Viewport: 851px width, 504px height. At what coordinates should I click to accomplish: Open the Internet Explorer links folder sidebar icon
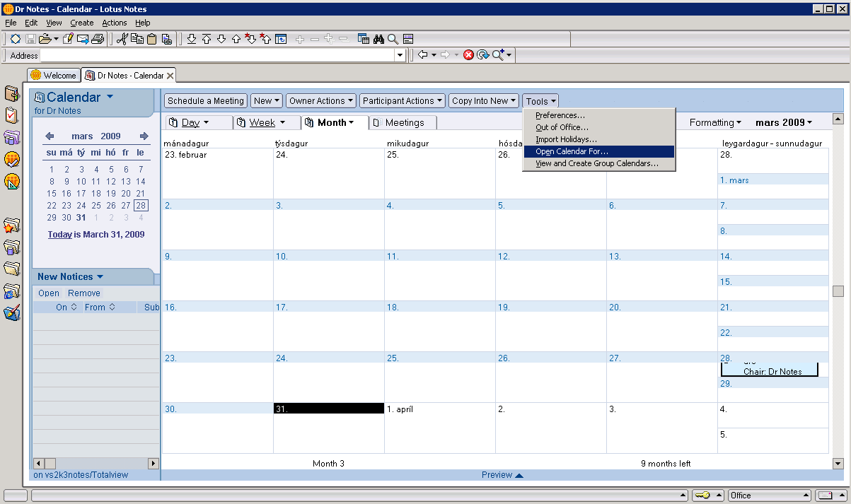tap(12, 291)
